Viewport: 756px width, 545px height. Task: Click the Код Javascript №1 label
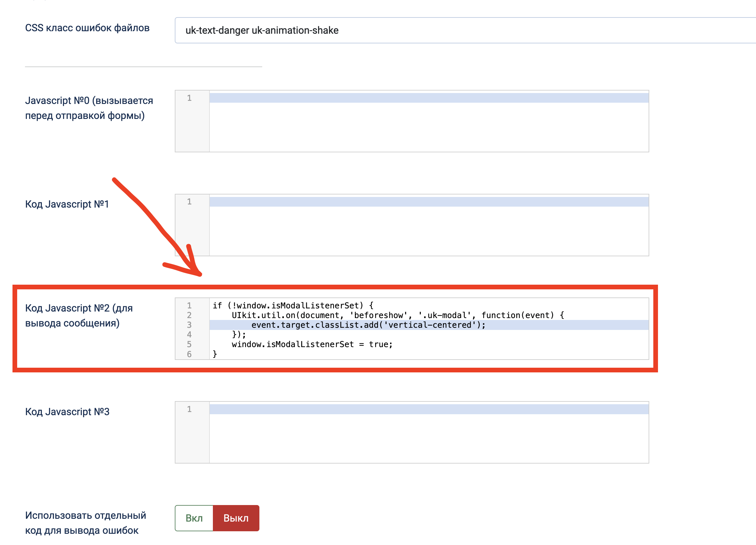click(x=67, y=204)
